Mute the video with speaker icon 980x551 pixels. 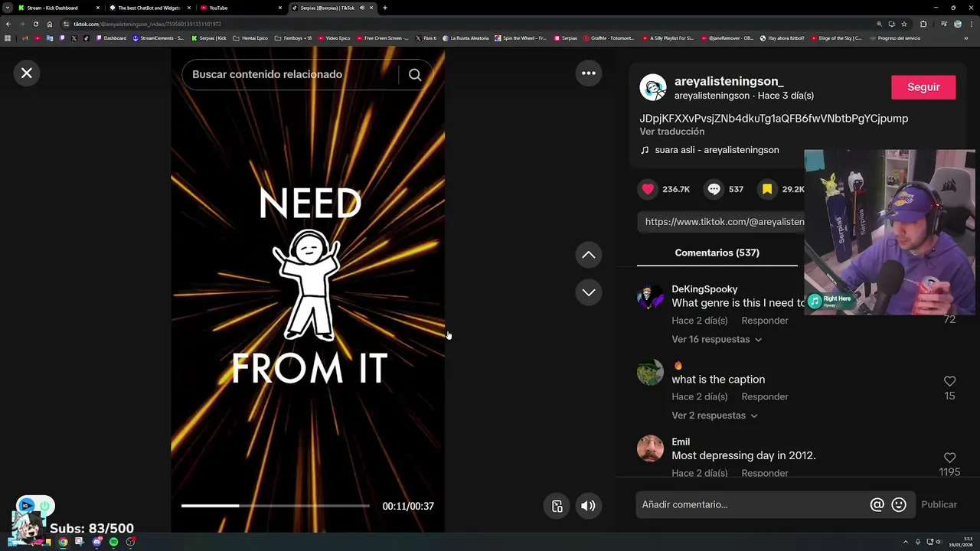[x=588, y=506]
